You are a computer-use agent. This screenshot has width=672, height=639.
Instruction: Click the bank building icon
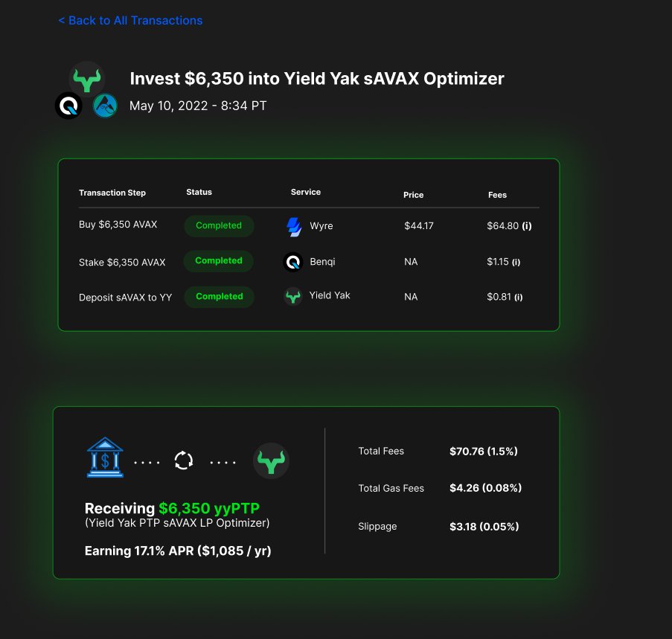(x=105, y=457)
